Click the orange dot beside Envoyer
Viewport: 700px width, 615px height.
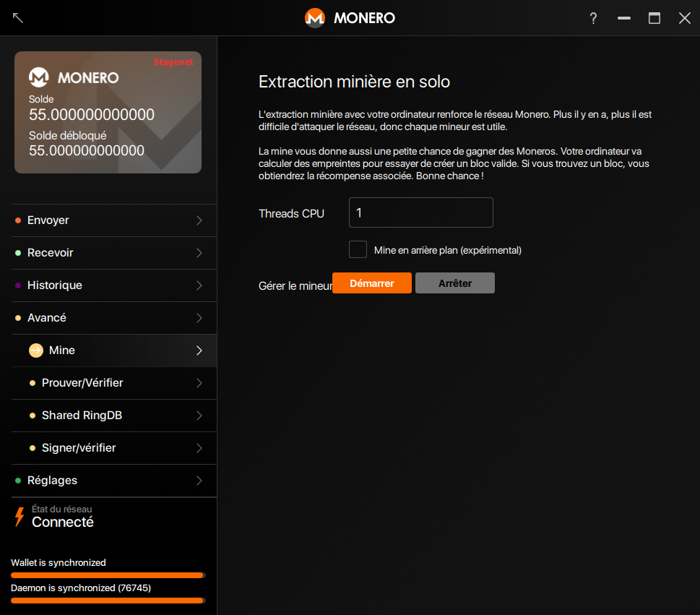pos(18,220)
